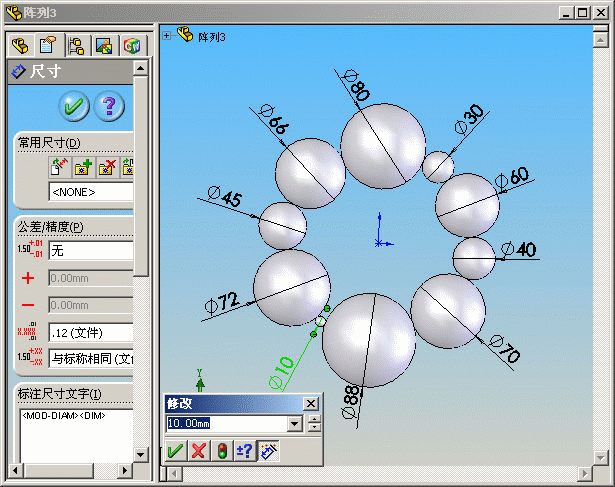This screenshot has width=615, height=487.
Task: Expand the 阵列3 tree node
Action: pyautogui.click(x=167, y=36)
